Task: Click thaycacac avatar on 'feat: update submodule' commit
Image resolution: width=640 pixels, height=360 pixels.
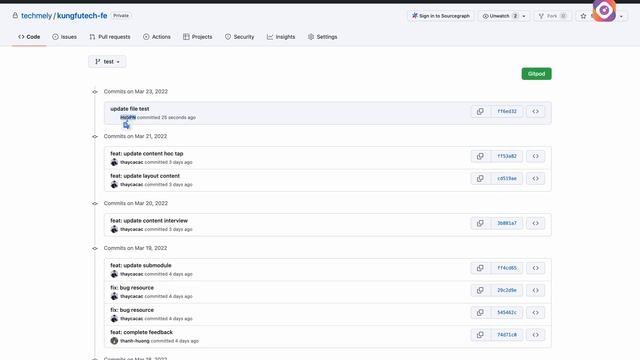Action: tap(114, 274)
